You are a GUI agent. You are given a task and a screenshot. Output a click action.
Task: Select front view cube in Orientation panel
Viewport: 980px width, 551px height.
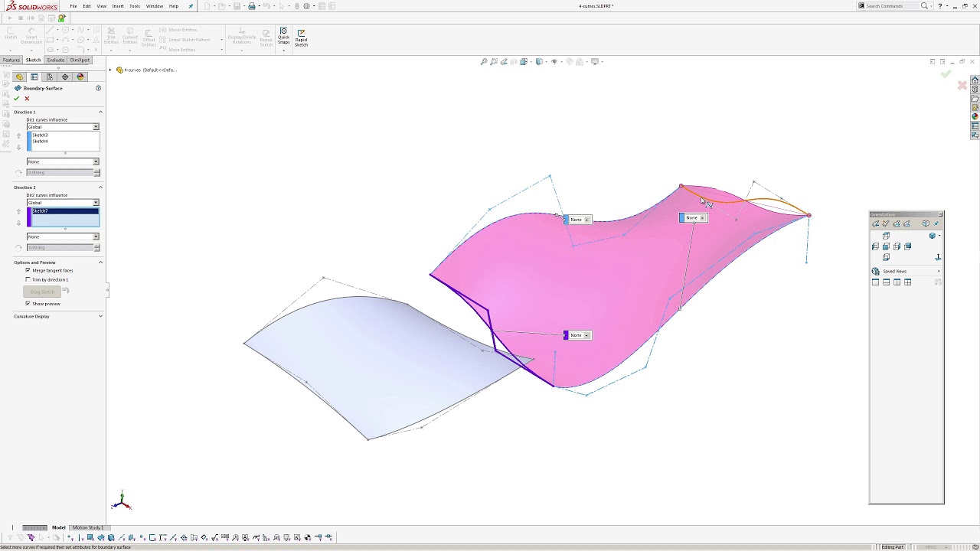(x=887, y=246)
